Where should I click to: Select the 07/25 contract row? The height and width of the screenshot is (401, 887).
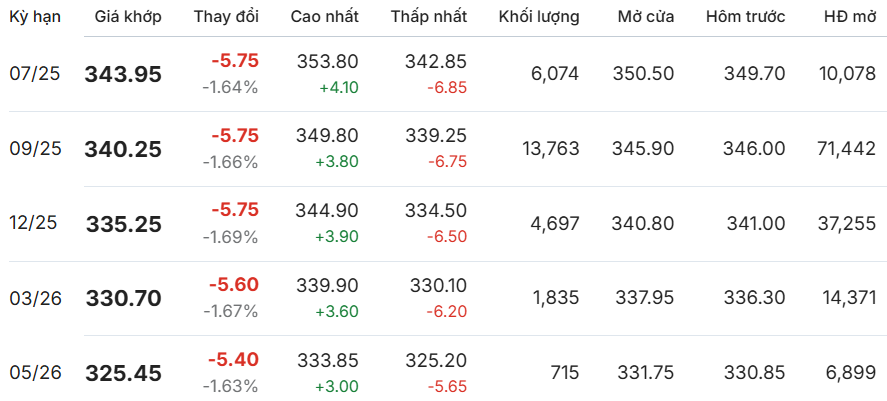pyautogui.click(x=444, y=74)
